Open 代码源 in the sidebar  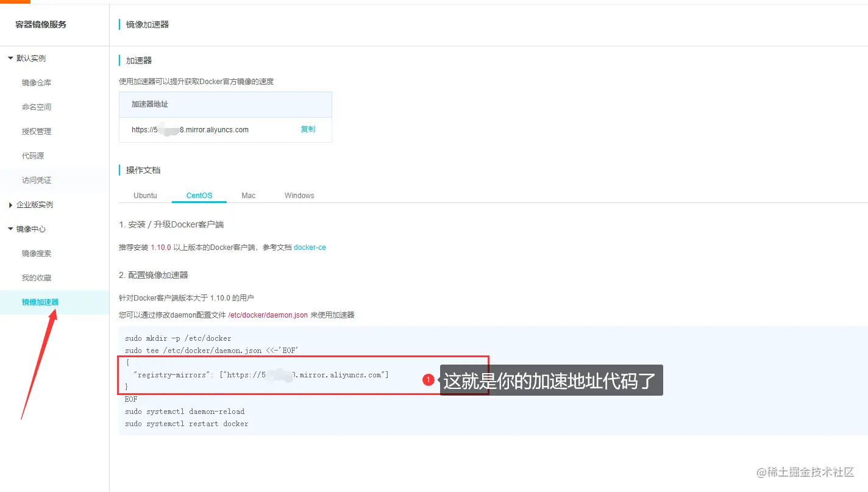(33, 156)
